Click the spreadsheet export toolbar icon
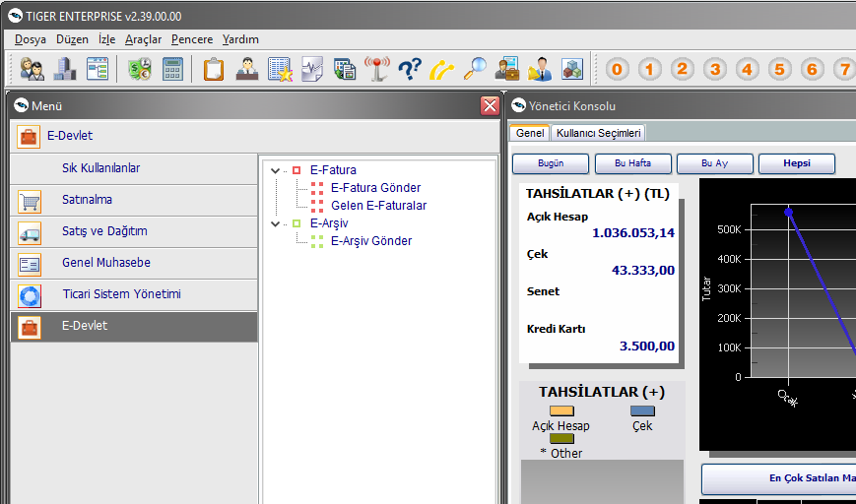The width and height of the screenshot is (856, 504). (345, 69)
